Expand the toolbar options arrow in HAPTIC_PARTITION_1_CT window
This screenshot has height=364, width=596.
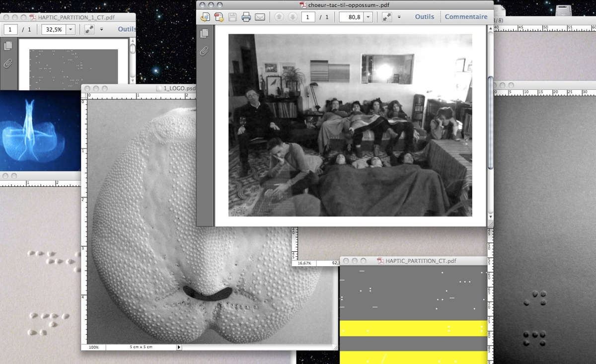click(101, 29)
